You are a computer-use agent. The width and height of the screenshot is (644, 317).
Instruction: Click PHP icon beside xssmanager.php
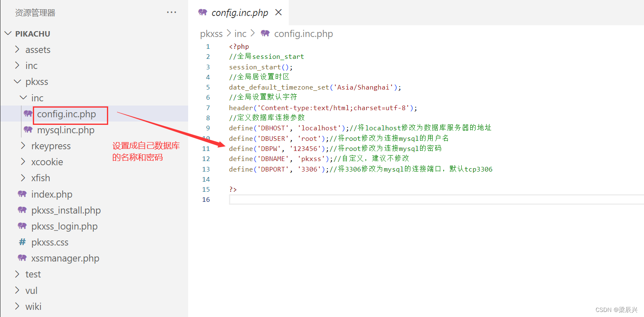[22, 258]
